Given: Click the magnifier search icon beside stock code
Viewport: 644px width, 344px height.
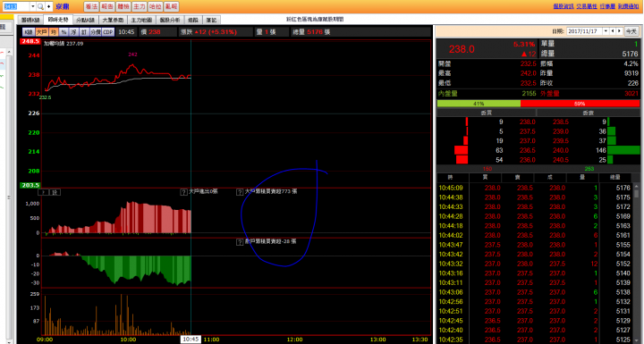Looking at the screenshot, I should [40, 6].
